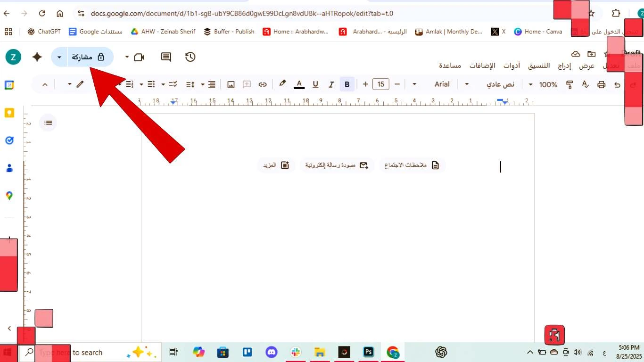Toggle italic formatting button
The image size is (644, 362).
(x=331, y=84)
